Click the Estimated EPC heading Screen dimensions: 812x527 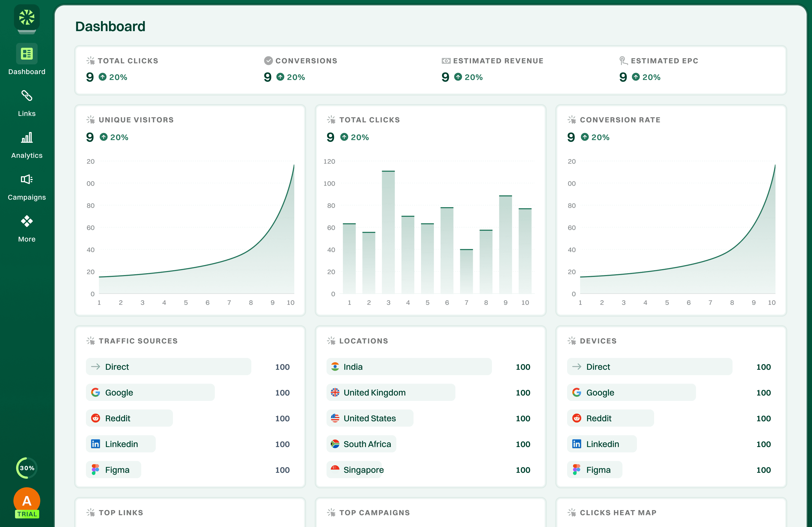664,61
